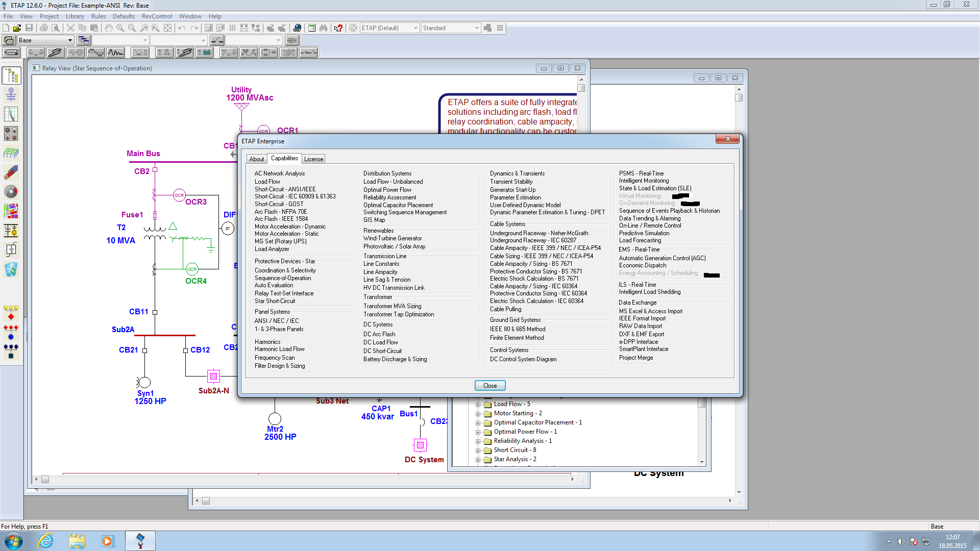Switch to Battery Sizing mode

[x=204, y=52]
